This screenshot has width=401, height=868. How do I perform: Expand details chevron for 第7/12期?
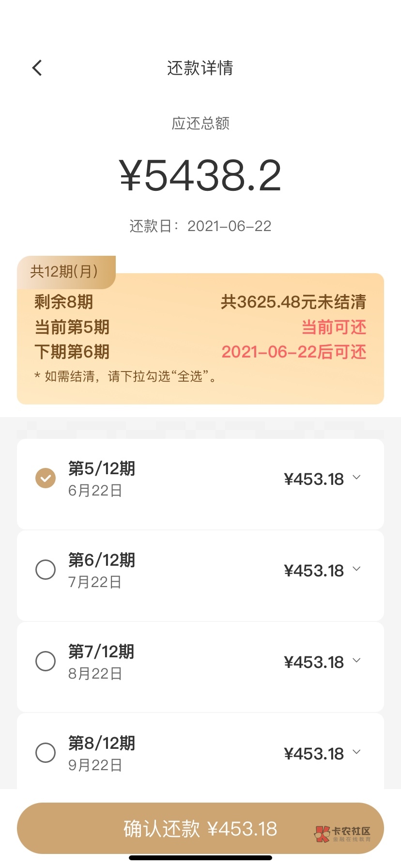click(357, 661)
